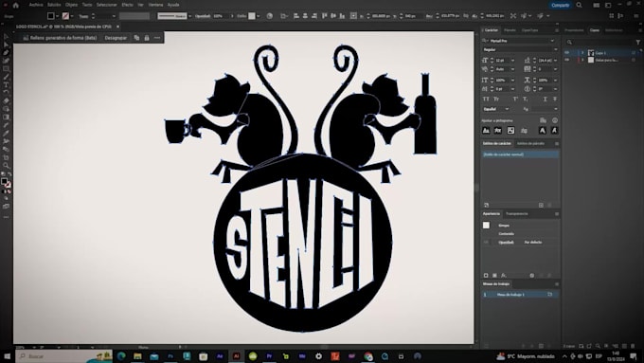
Task: Toggle visibility eye in Appearance panel
Action: pos(486,242)
